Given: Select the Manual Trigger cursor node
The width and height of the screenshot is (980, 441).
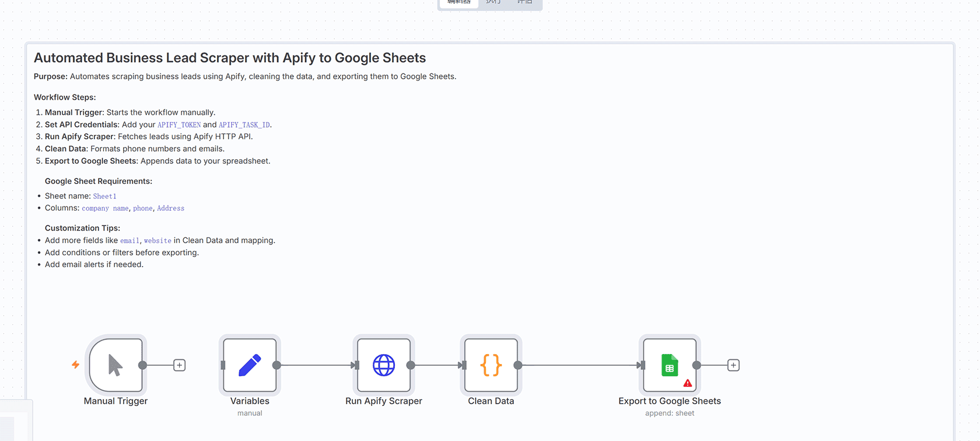Looking at the screenshot, I should (x=116, y=365).
